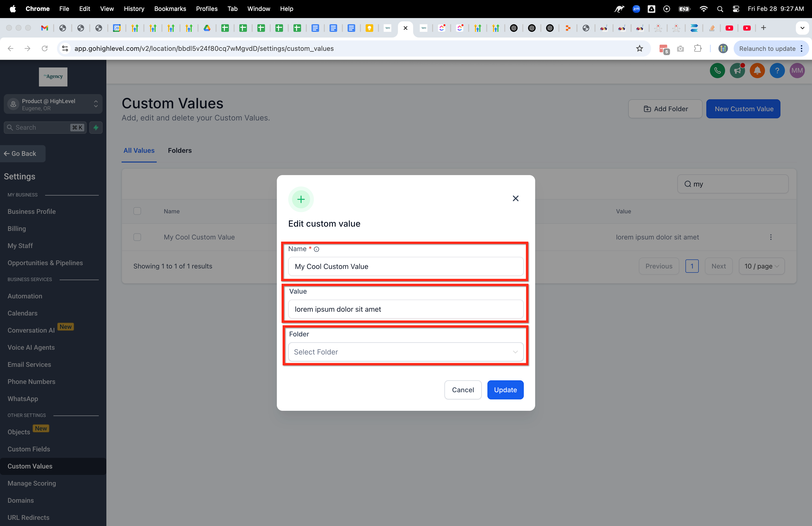This screenshot has width=812, height=526.
Task: Click the green phone dialer icon
Action: coord(717,71)
